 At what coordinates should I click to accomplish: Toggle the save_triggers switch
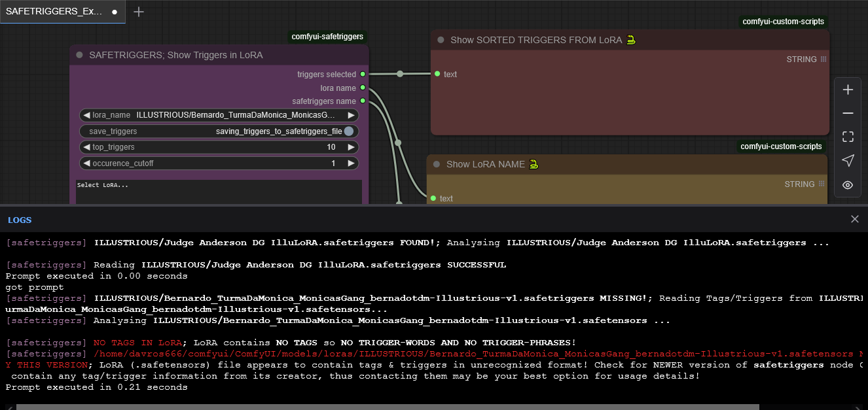coord(349,131)
